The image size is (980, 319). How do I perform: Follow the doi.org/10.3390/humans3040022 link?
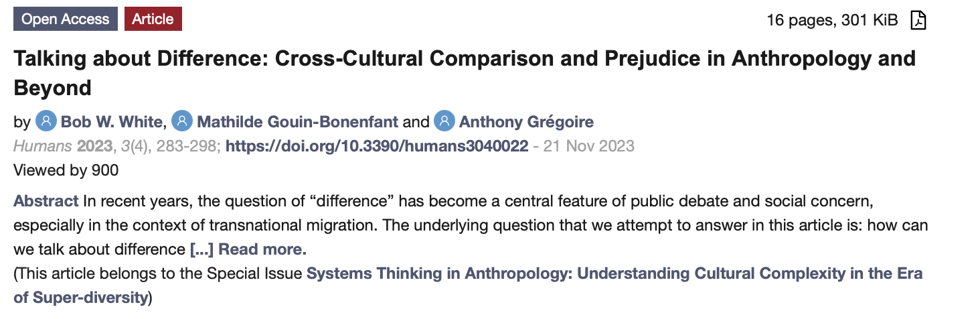pos(377,145)
